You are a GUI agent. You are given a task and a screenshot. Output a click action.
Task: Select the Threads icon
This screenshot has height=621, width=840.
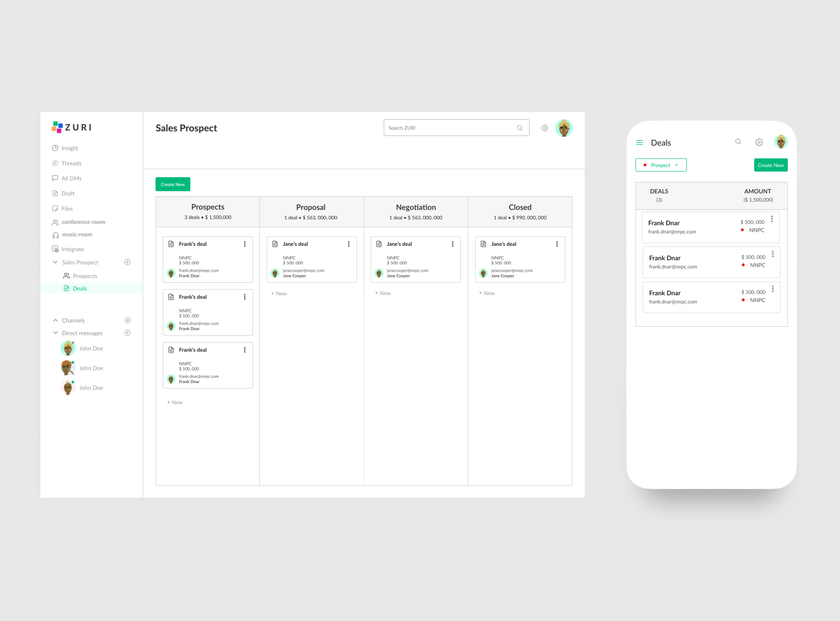coord(56,163)
